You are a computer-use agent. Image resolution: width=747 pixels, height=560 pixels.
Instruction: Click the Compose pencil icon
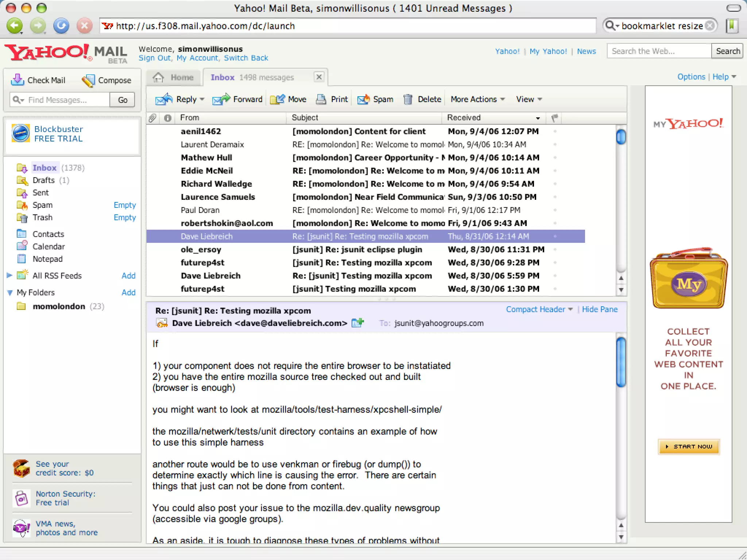[88, 81]
